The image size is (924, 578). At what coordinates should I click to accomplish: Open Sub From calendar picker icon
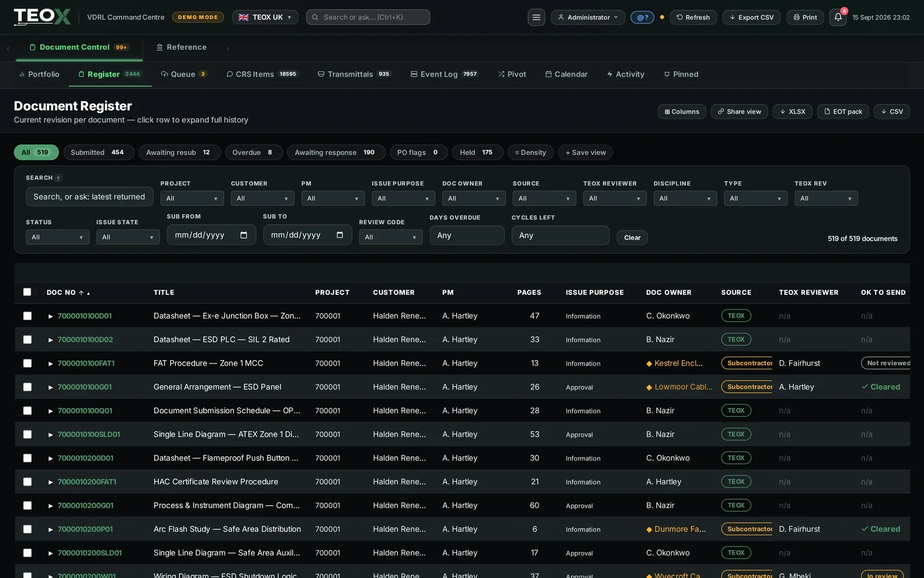pyautogui.click(x=244, y=235)
